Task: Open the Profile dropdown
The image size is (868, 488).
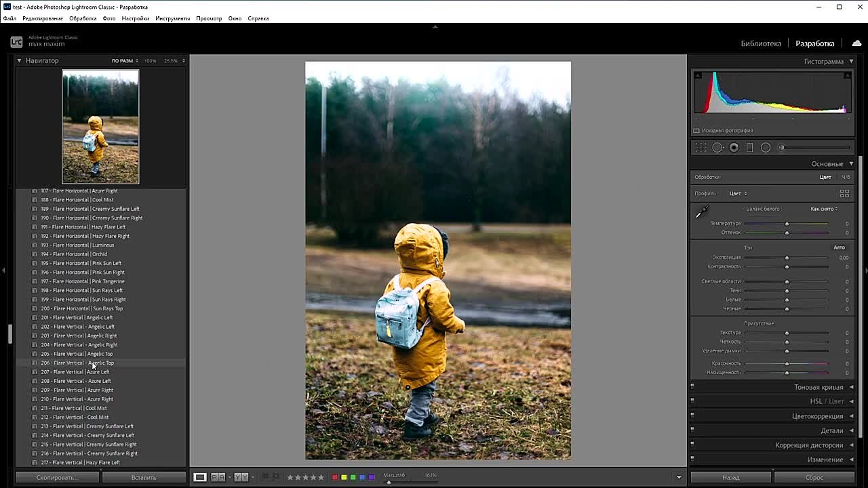Action: 738,193
